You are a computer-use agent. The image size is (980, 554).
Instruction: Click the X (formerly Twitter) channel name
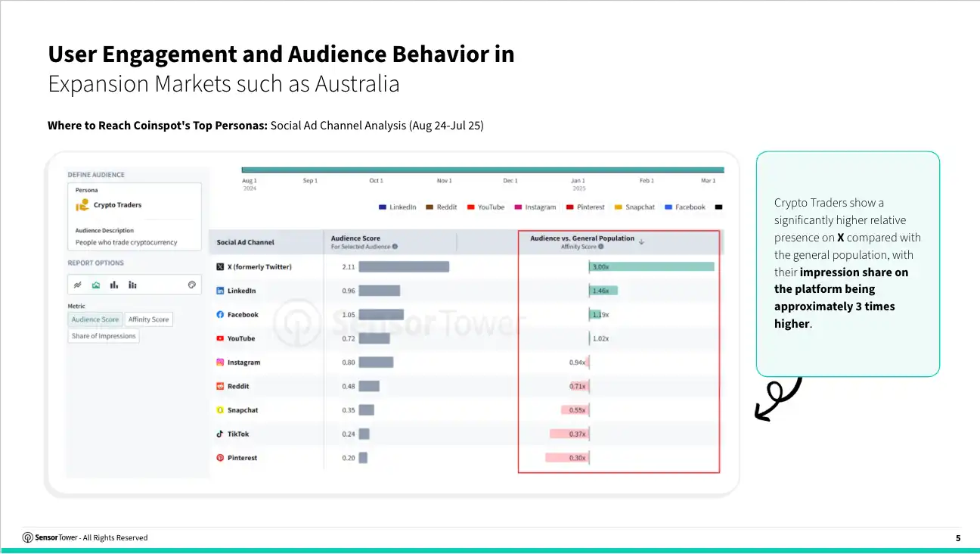click(259, 267)
